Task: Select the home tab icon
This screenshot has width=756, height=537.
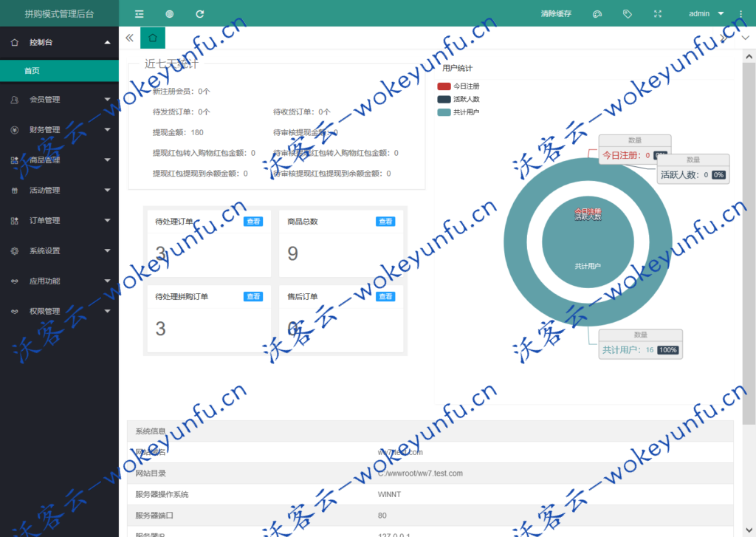Action: pyautogui.click(x=153, y=38)
